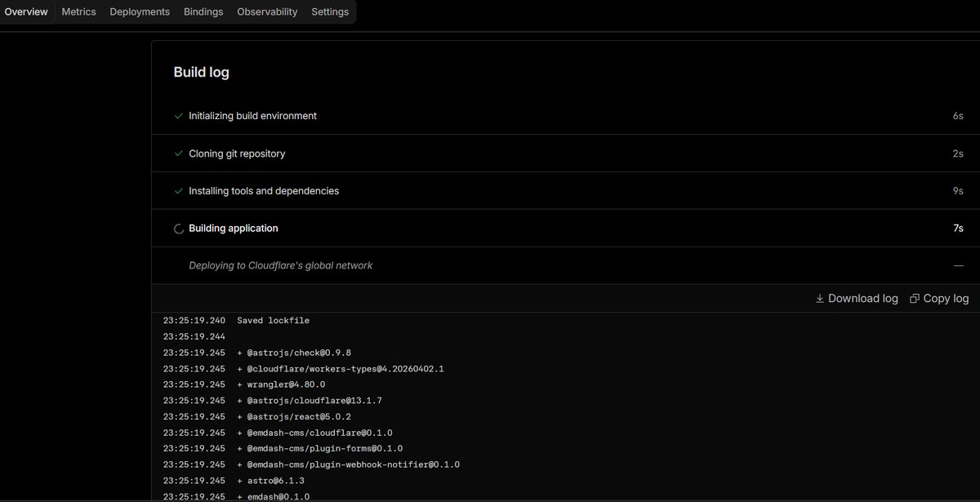Open the Overview tab
The image size is (980, 502).
pyautogui.click(x=26, y=12)
